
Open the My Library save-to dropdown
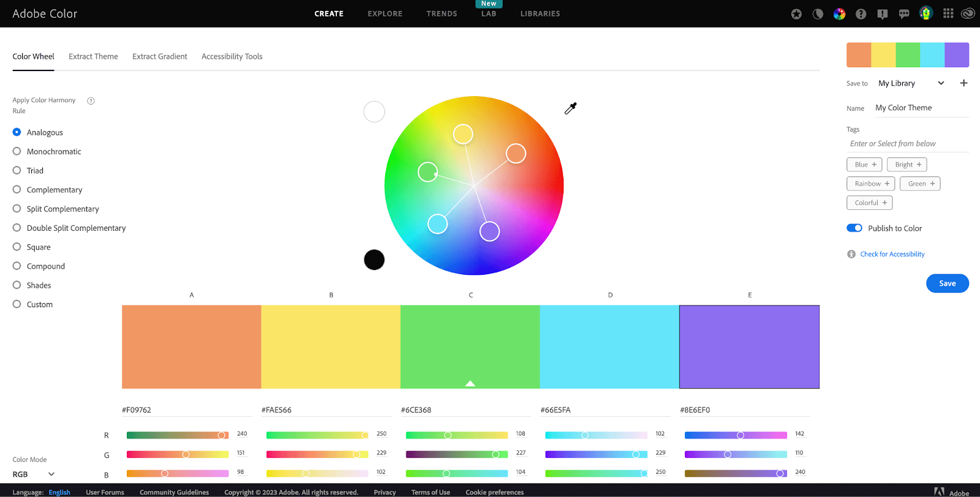point(911,83)
